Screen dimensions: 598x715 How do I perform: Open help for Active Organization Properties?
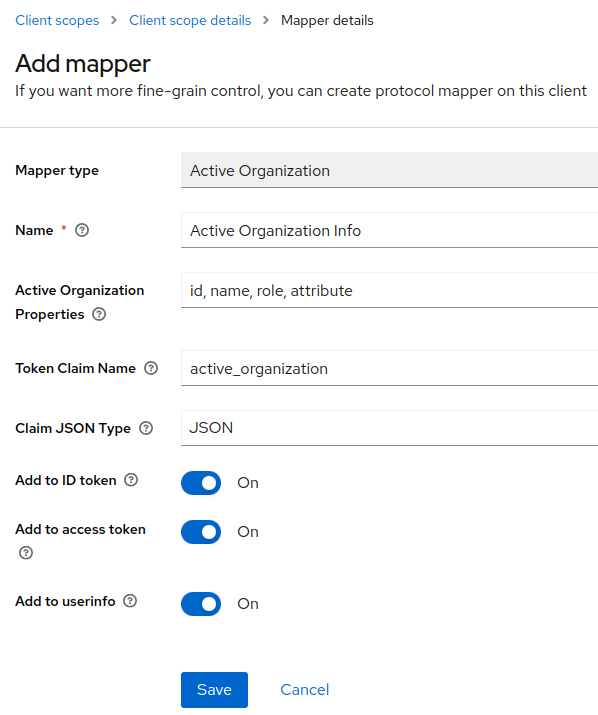click(x=99, y=314)
